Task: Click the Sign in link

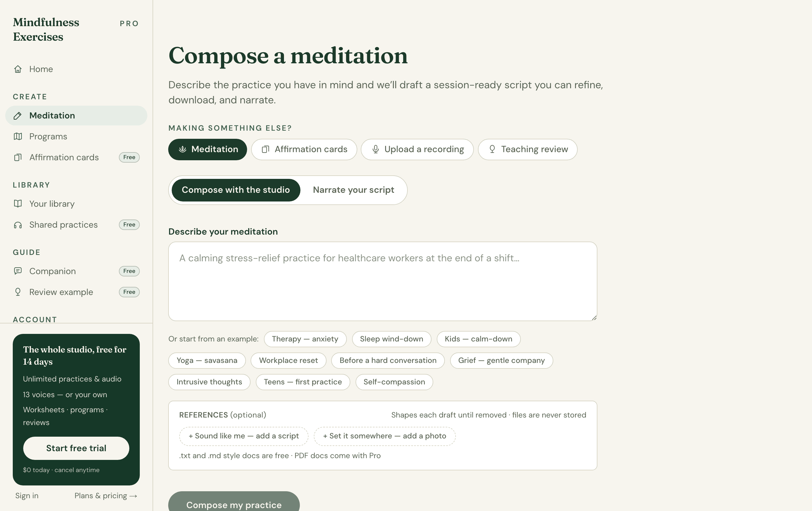Action: point(27,496)
